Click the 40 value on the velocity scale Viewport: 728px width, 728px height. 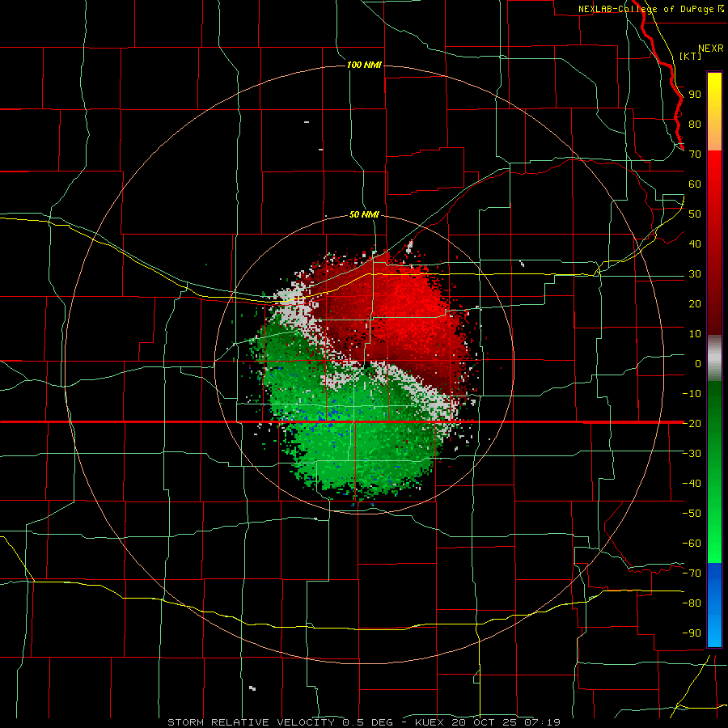pos(695,243)
